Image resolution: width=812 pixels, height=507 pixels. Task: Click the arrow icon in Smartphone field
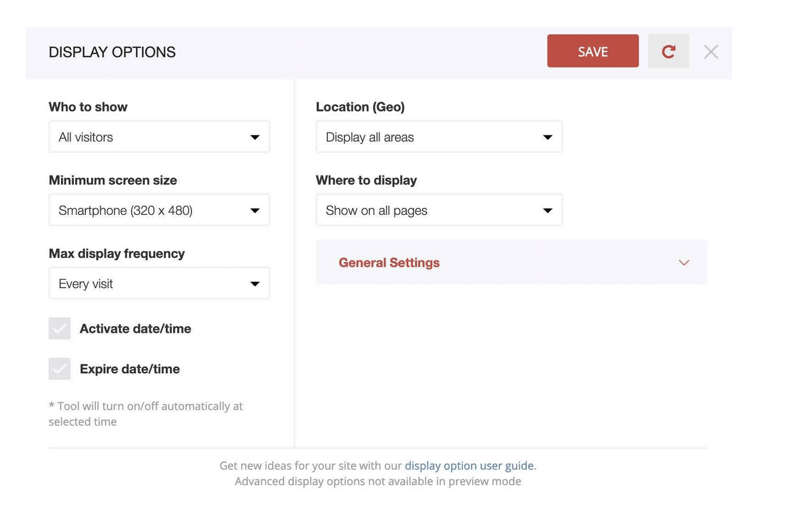click(255, 211)
